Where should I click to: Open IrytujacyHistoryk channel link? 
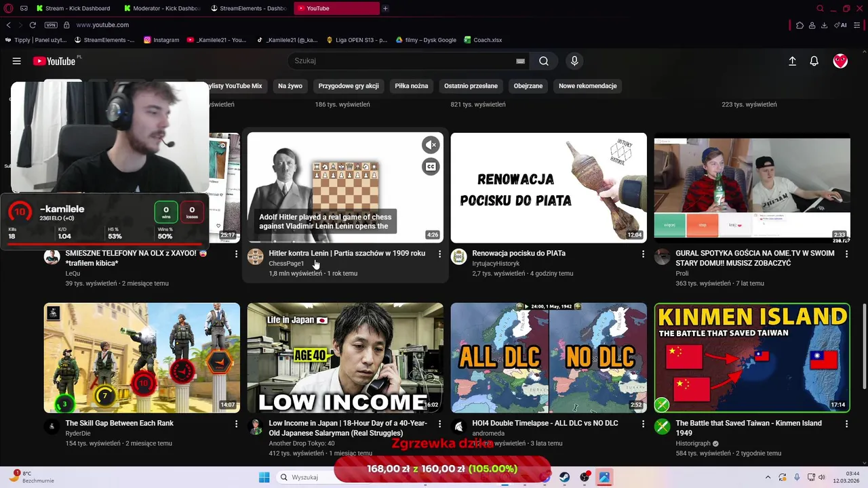[496, 264]
